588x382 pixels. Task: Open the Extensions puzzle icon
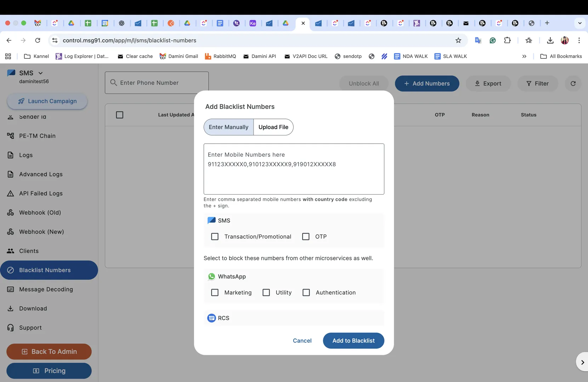coord(507,40)
